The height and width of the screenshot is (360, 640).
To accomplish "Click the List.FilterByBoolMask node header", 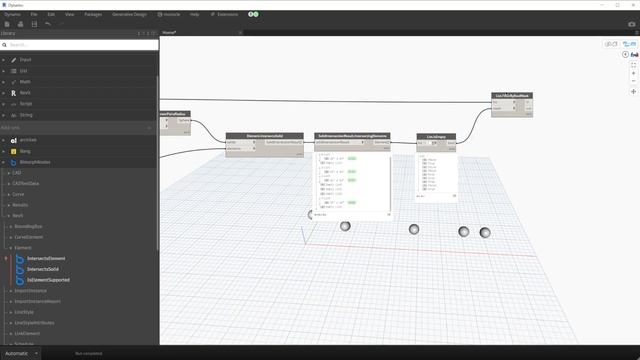I will point(512,96).
